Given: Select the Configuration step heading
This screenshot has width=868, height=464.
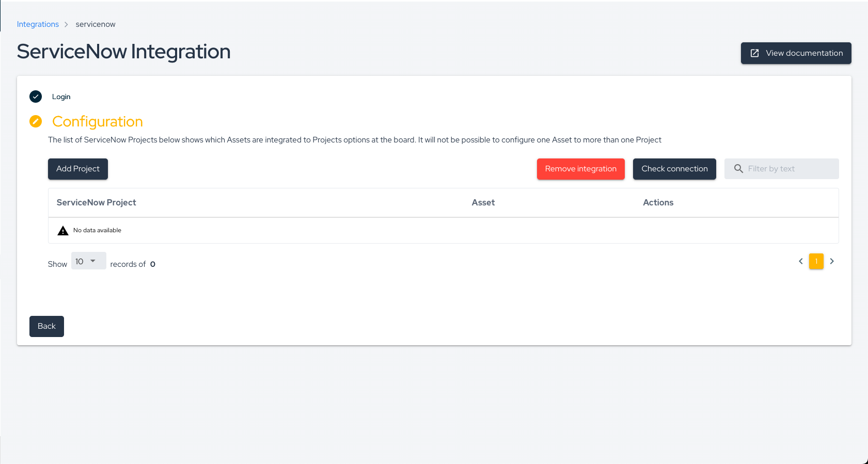Looking at the screenshot, I should coord(98,121).
